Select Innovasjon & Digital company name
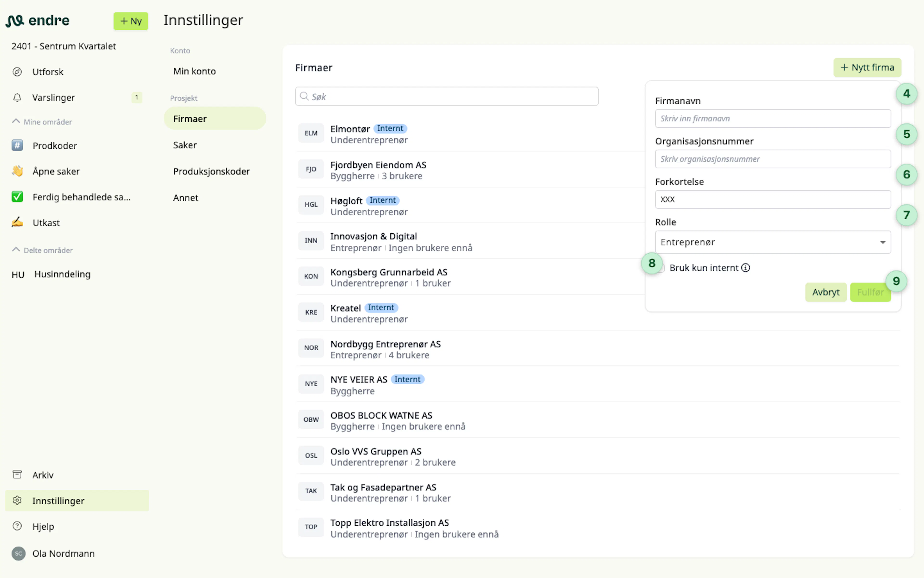 373,236
